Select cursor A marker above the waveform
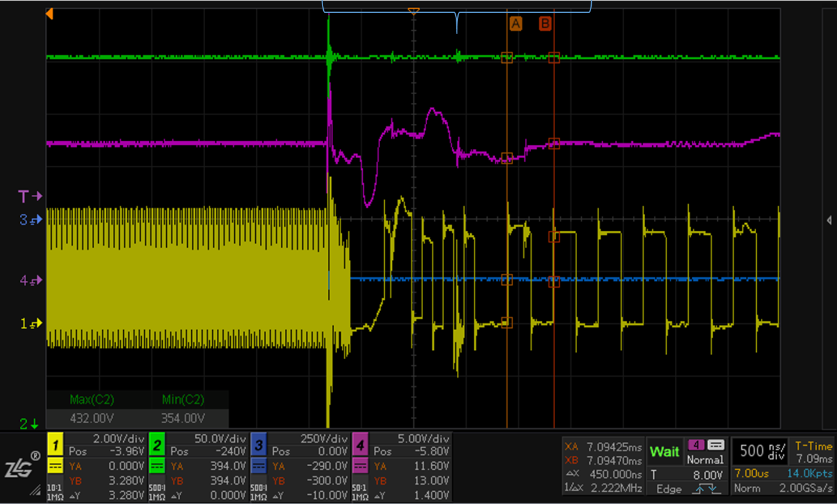Screen dimensions: 837x504 [x=516, y=23]
